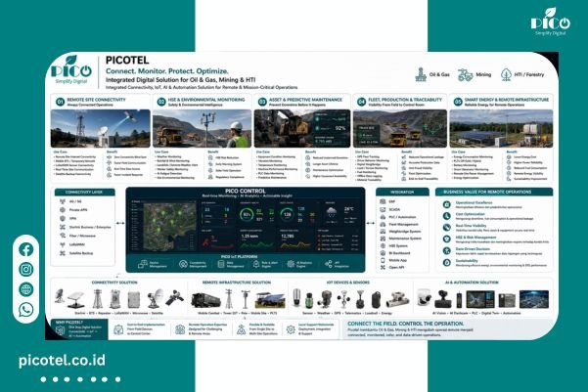Click the Fleet Management integration icon
The image size is (588, 392).
pos(383,224)
